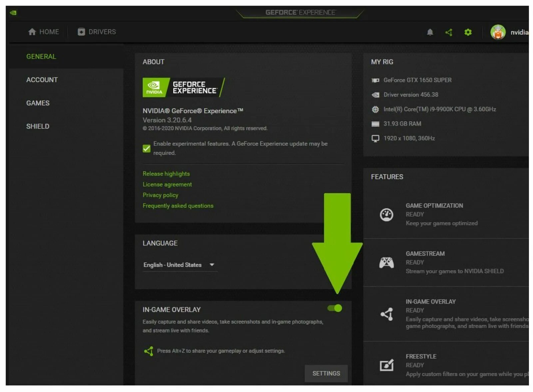The image size is (533, 392).
Task: Open notifications bell icon
Action: coord(430,32)
